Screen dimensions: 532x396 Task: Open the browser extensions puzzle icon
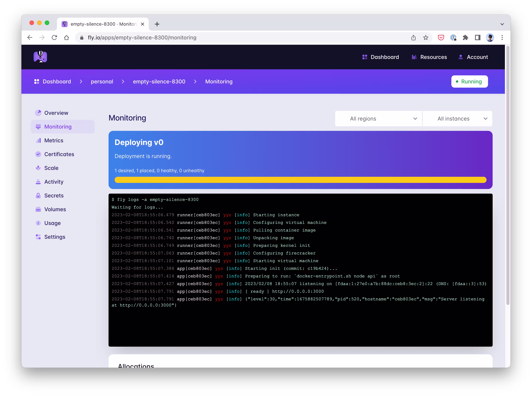(465, 38)
